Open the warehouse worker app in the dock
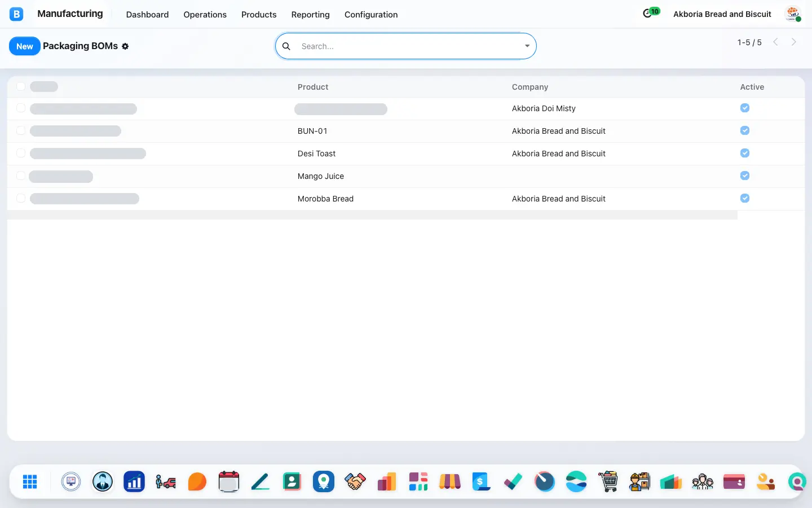This screenshot has width=812, height=508. (639, 481)
